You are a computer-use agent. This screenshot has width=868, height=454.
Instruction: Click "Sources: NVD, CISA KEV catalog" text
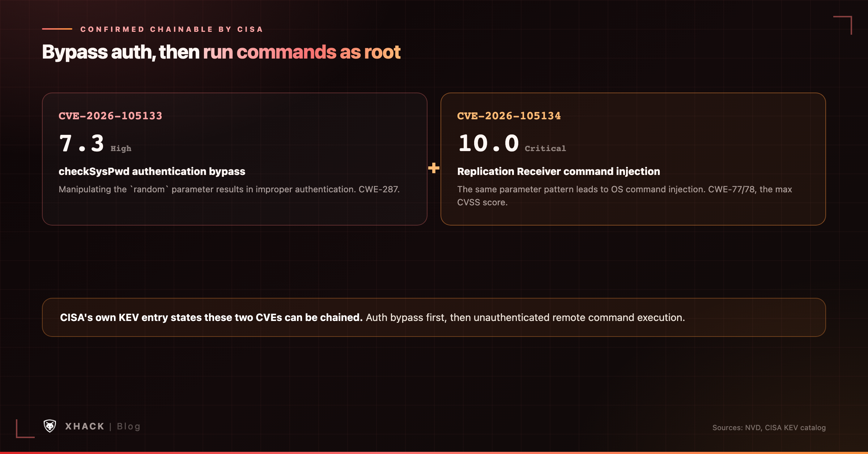point(769,428)
